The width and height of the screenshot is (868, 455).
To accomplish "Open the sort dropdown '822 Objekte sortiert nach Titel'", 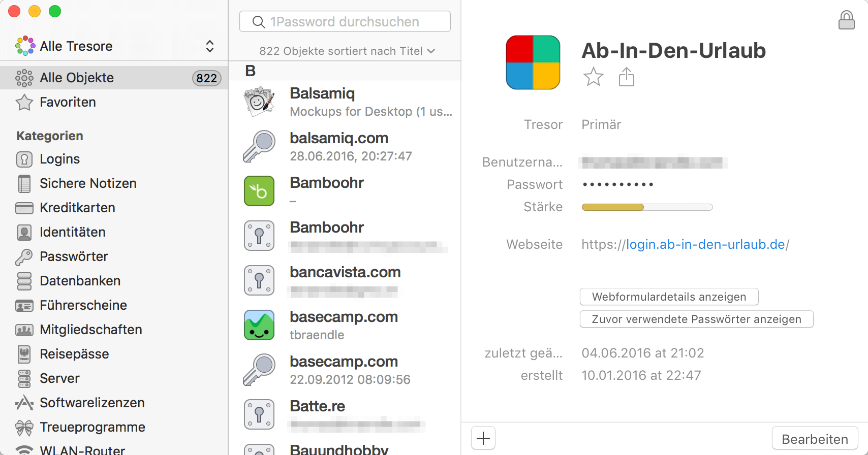I will tap(347, 51).
